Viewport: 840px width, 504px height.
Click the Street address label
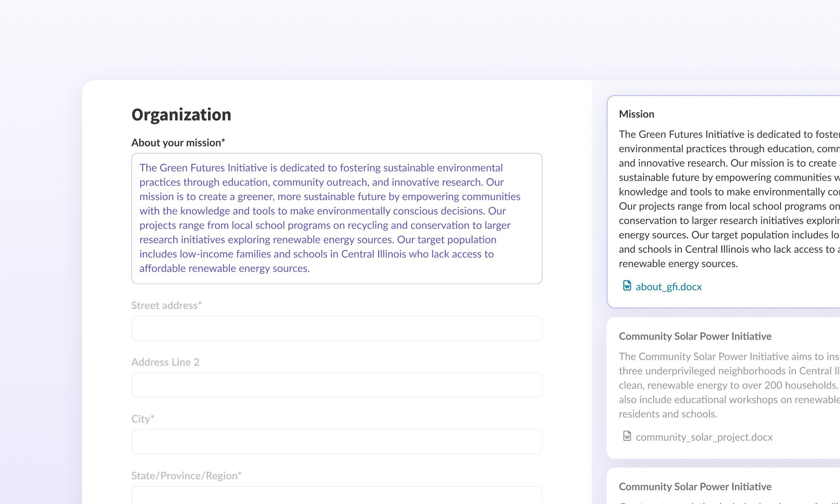click(x=166, y=305)
